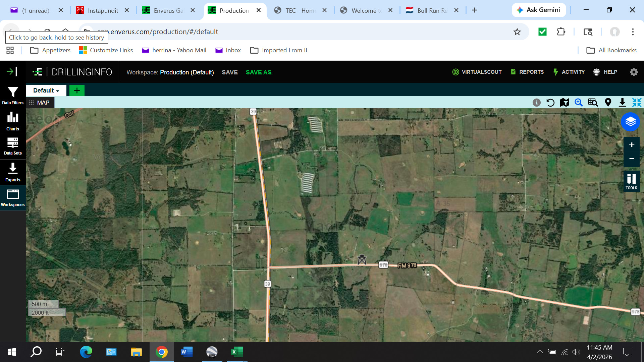
Task: Toggle the sidebar collapse arrow
Action: (12, 71)
